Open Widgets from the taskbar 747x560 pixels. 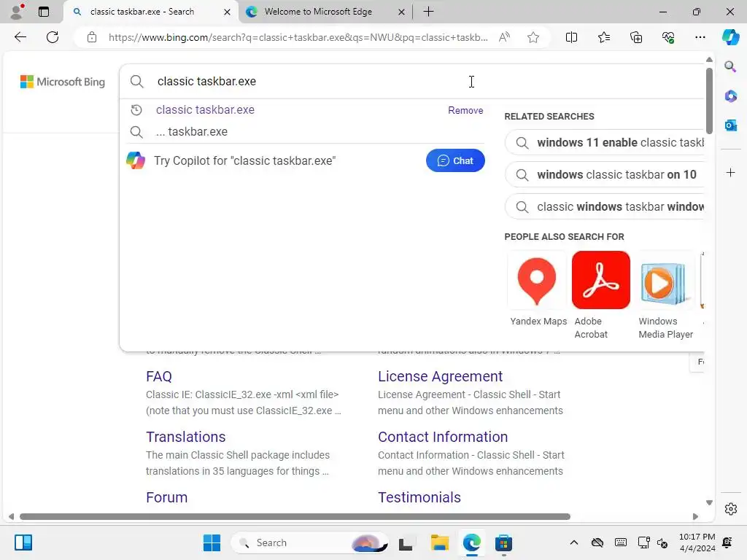click(23, 542)
